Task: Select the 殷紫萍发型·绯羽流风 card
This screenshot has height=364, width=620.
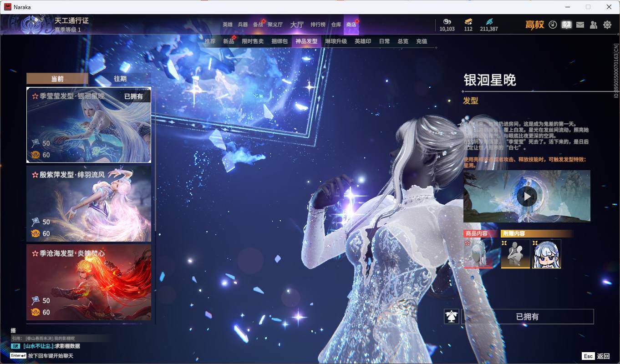Action: (89, 203)
